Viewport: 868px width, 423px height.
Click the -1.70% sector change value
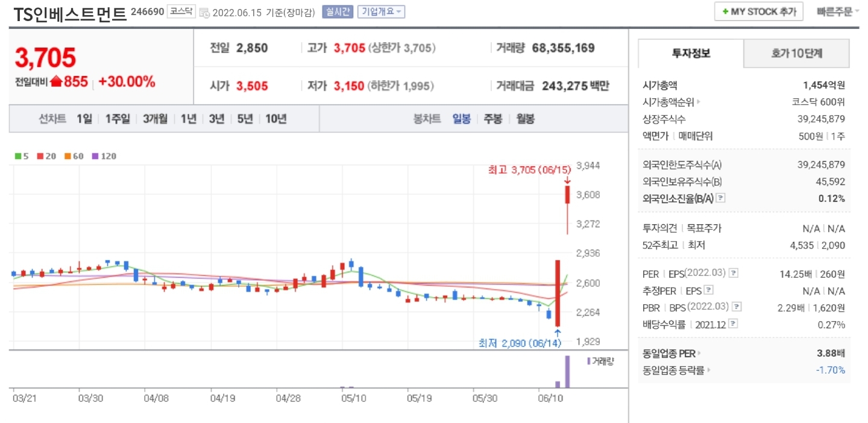pyautogui.click(x=831, y=370)
